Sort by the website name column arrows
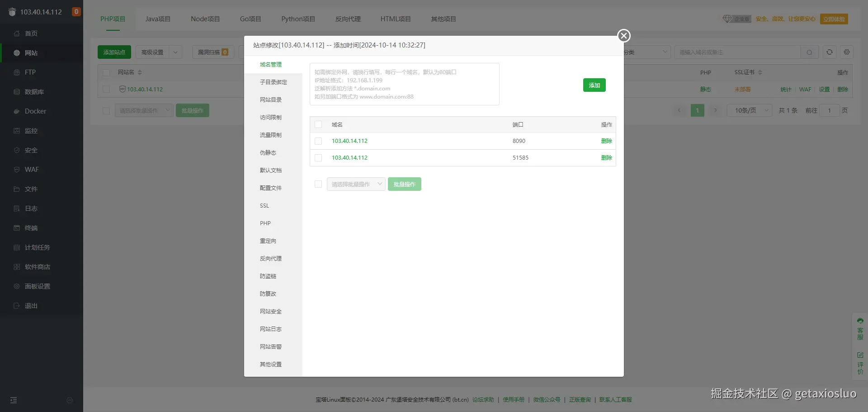This screenshot has height=412, width=868. point(140,72)
